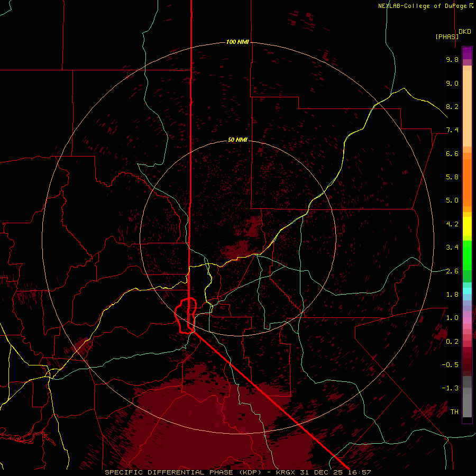The height and width of the screenshot is (476, 476).
Task: Click the NEXLAB-College of DuPage label
Action: (x=422, y=6)
